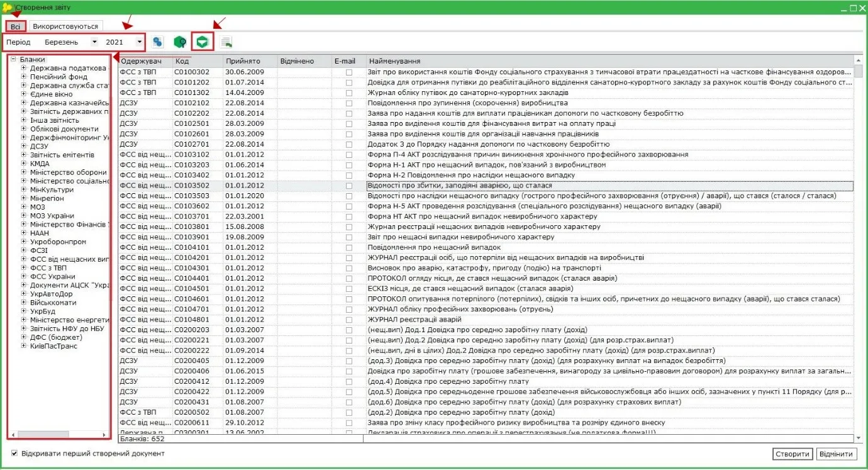Screen dimensions: 868x470
Task: Tick the E-mail checkbox for code C0100302
Action: click(349, 72)
